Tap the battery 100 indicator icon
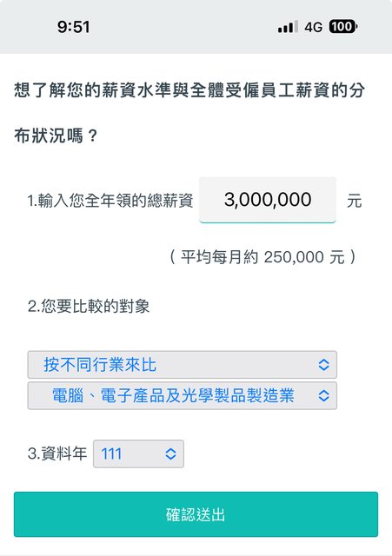 (342, 27)
